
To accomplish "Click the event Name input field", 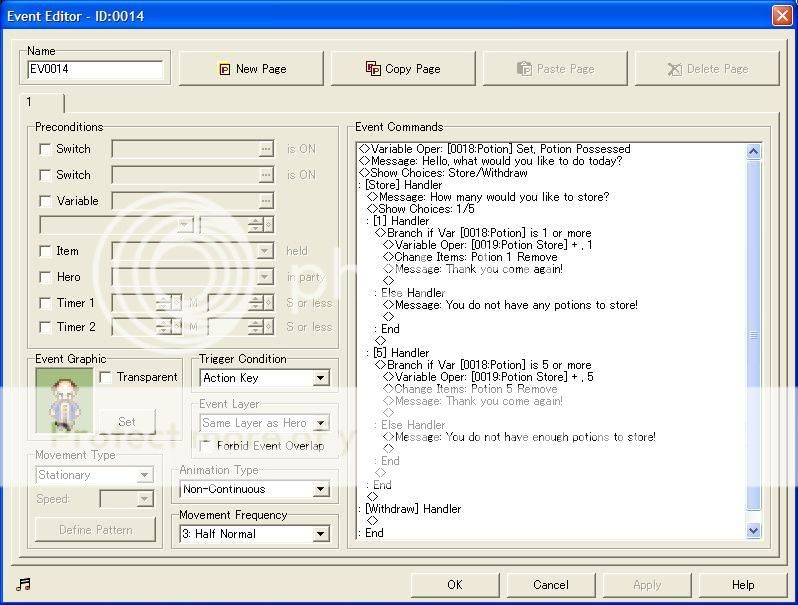I will tap(95, 70).
